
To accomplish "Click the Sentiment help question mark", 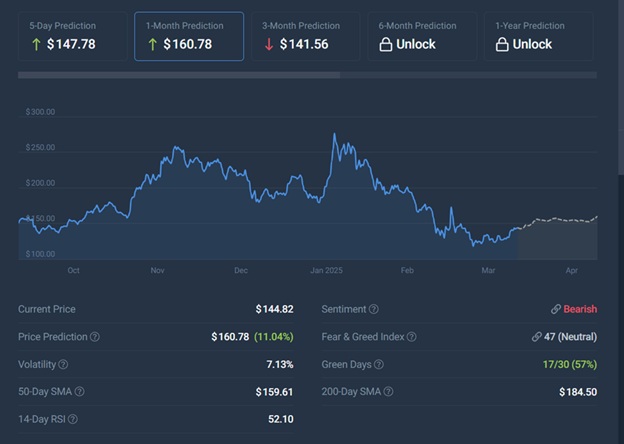I will 374,310.
